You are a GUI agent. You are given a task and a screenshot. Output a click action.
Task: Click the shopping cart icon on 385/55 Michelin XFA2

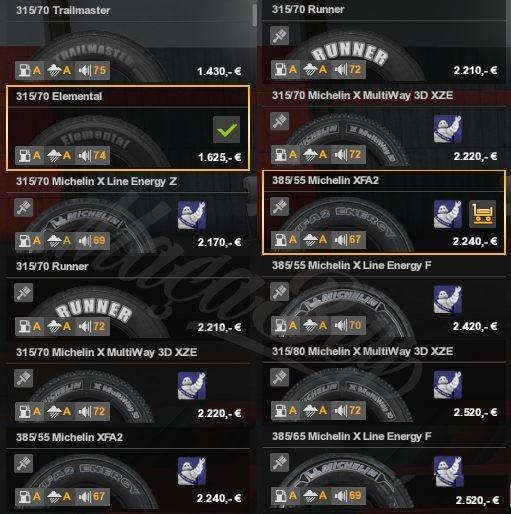pyautogui.click(x=482, y=214)
